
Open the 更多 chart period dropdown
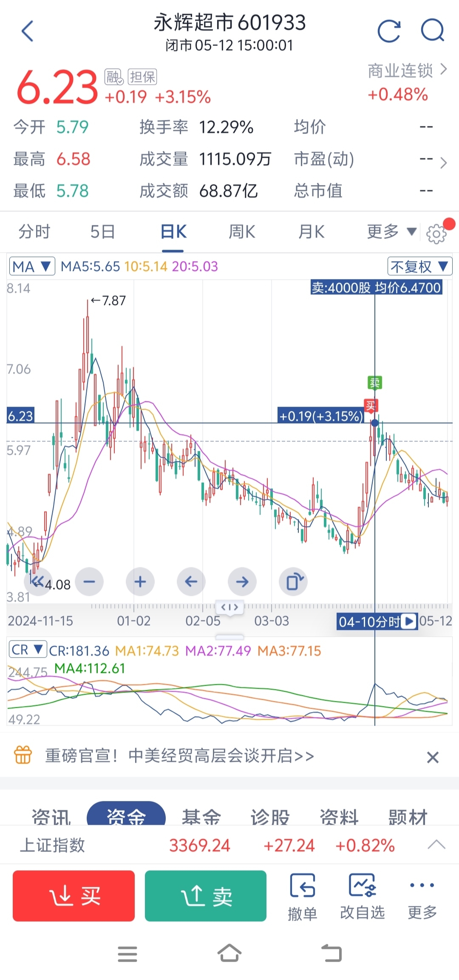(391, 232)
